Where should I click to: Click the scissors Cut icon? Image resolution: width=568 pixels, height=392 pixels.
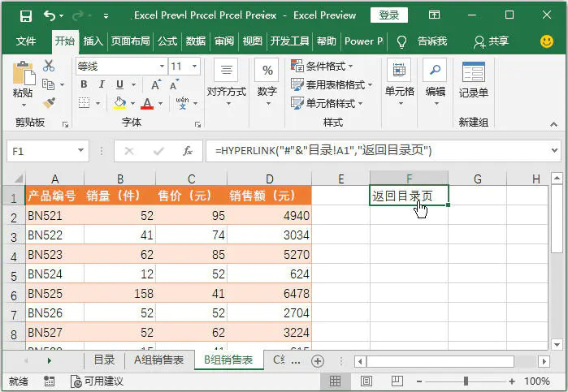49,66
